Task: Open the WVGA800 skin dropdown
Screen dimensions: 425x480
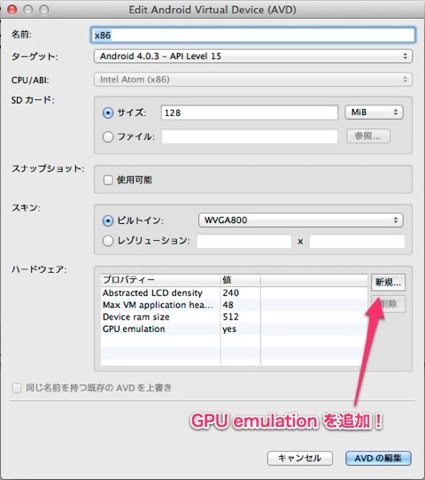Action: pyautogui.click(x=300, y=220)
